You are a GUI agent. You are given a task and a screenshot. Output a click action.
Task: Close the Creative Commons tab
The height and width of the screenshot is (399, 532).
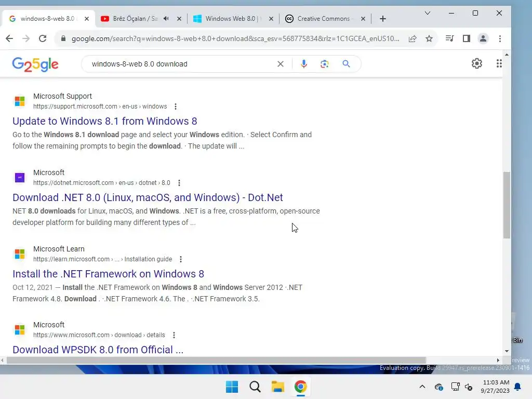[x=363, y=19]
